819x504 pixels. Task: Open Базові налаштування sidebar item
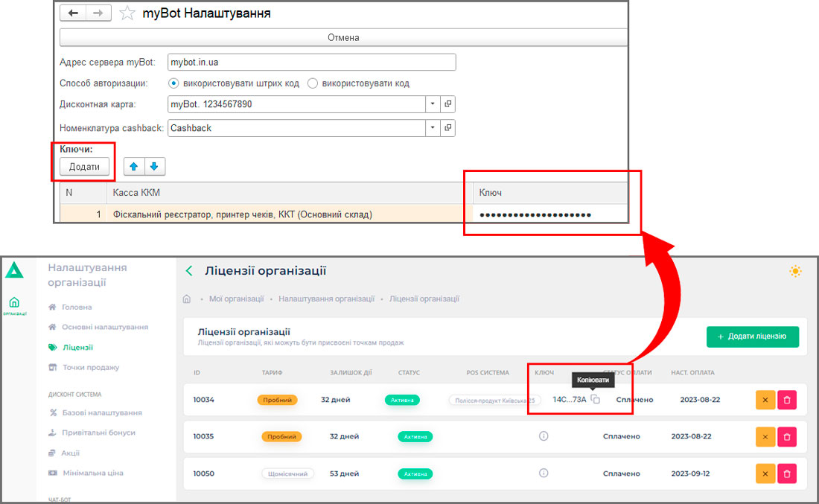tap(101, 412)
